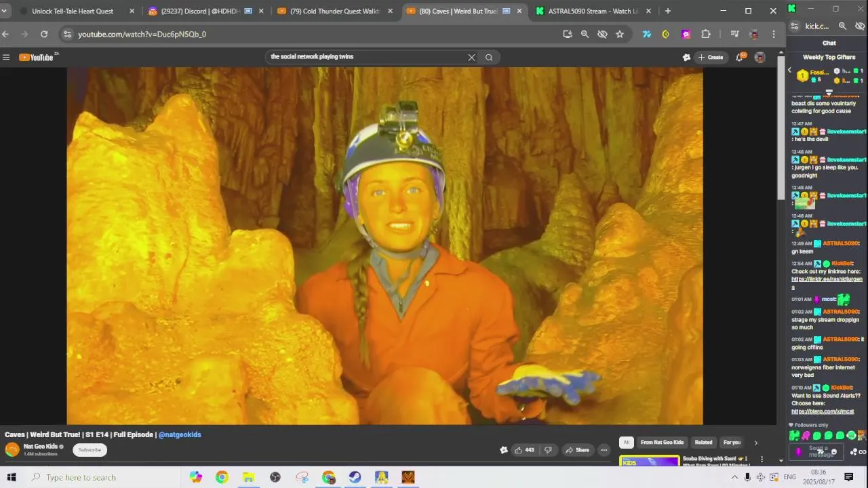Reload the YouTube page
Screen dimensions: 868x488
tap(44, 34)
